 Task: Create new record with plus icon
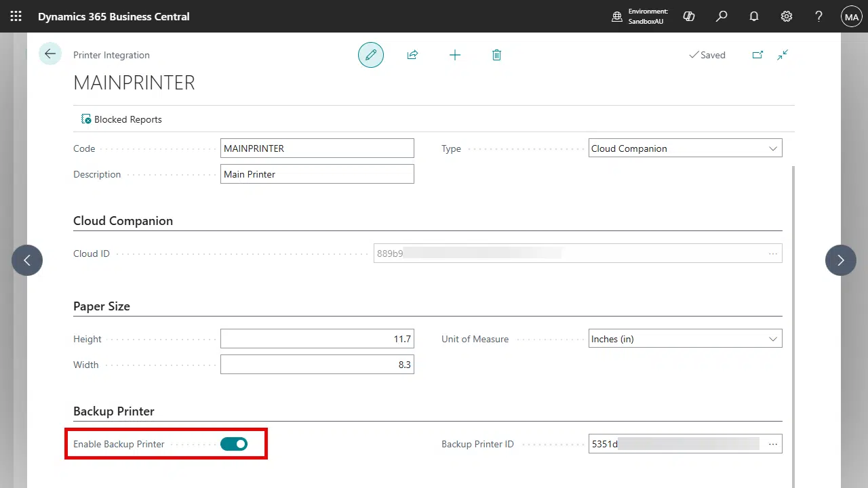(x=455, y=55)
